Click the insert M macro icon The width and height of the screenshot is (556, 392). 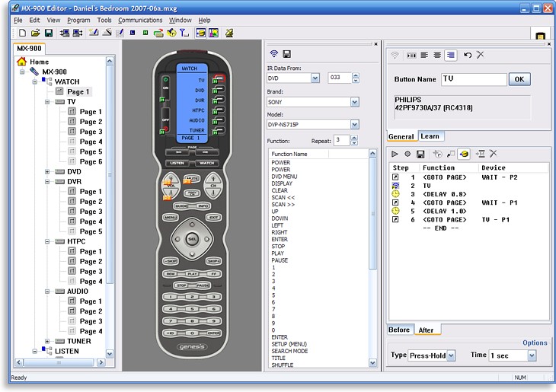pos(480,154)
